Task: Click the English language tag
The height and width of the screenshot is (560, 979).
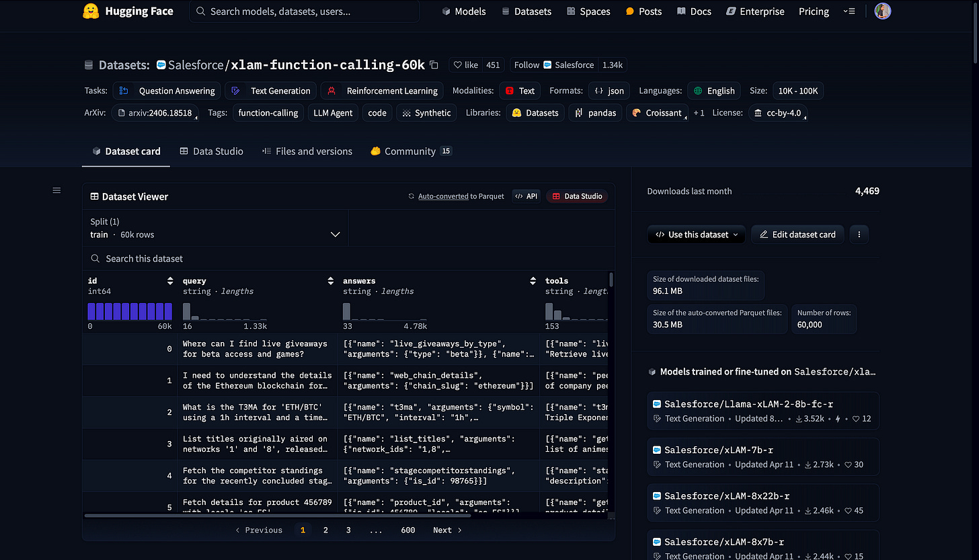Action: 713,91
